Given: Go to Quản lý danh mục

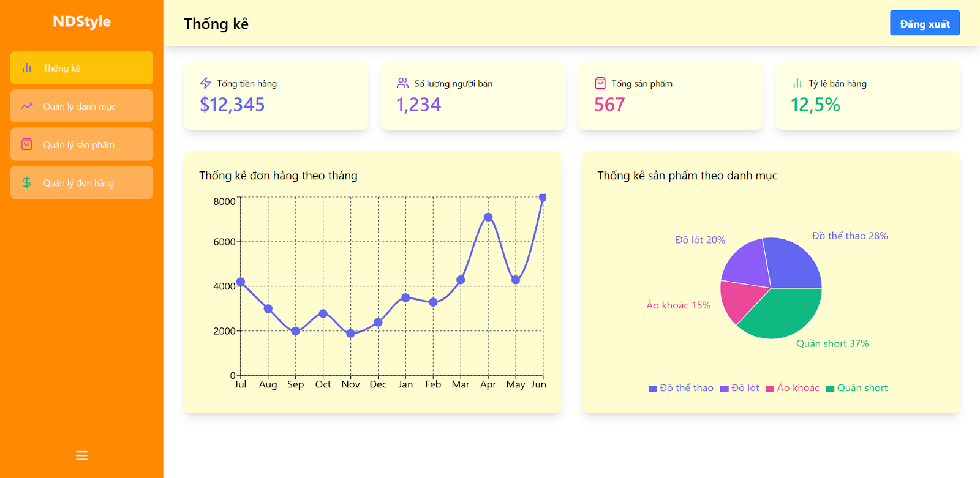Looking at the screenshot, I should 81,106.
